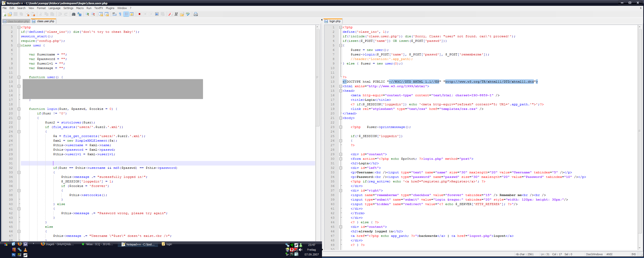644x258 pixels.
Task: Launch FileZilla from the quick launch
Action: (14, 250)
